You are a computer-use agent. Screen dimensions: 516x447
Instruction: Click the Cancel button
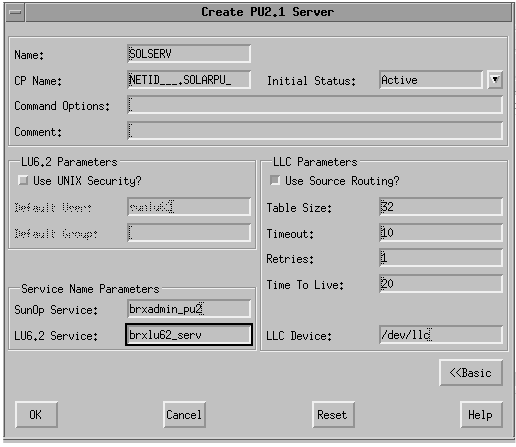click(184, 415)
